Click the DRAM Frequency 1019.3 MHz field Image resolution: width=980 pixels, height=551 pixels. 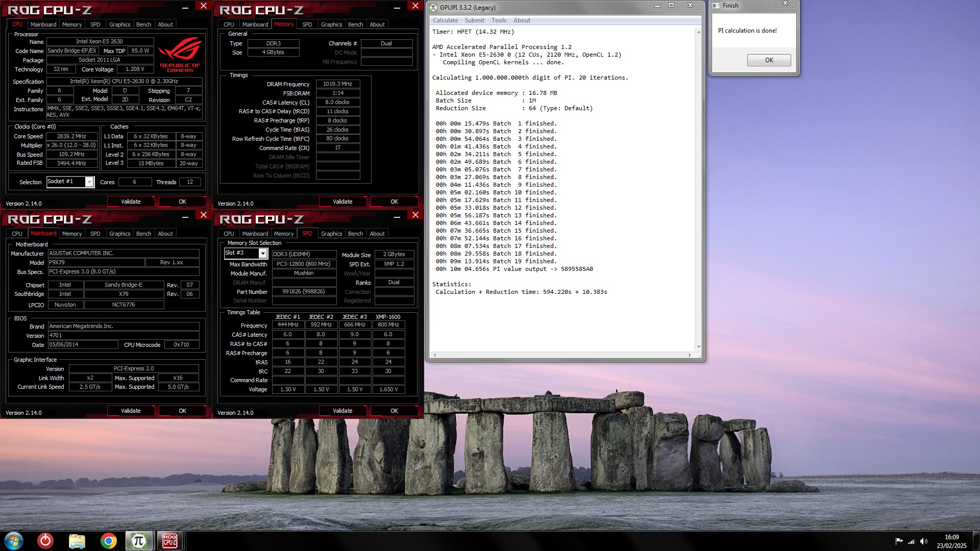coord(337,84)
